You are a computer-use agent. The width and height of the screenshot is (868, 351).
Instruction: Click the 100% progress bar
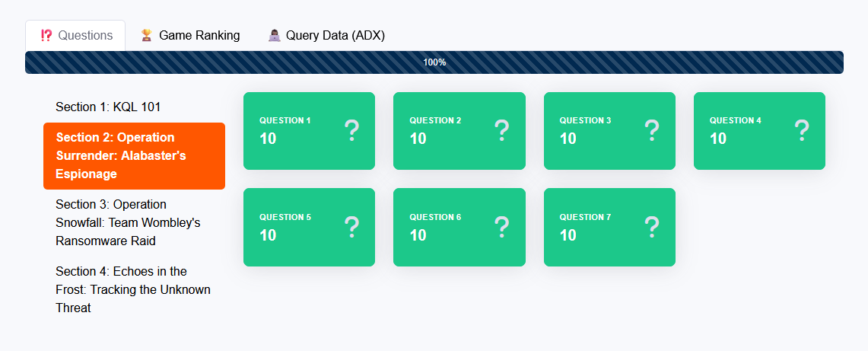tap(434, 62)
